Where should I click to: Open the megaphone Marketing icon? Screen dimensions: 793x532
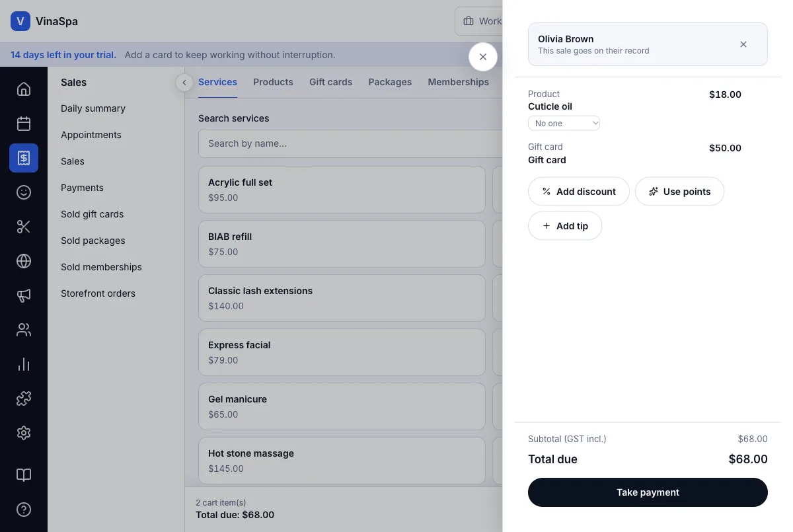click(x=24, y=295)
